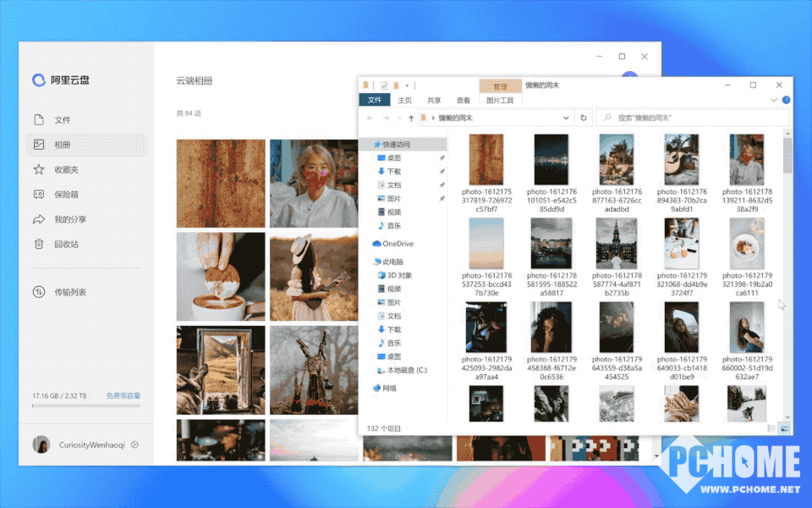Select file photo-1612175317819-726972c57bf7
Viewport: 812px width, 508px height.
pos(487,173)
